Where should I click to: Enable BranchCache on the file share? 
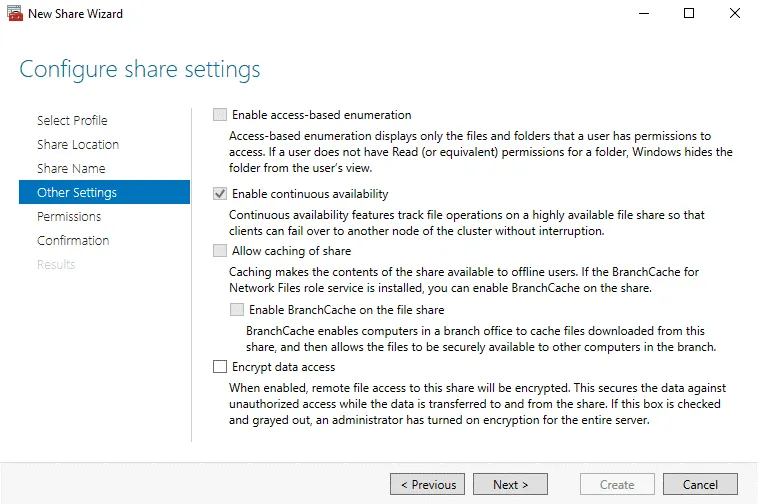[x=236, y=310]
